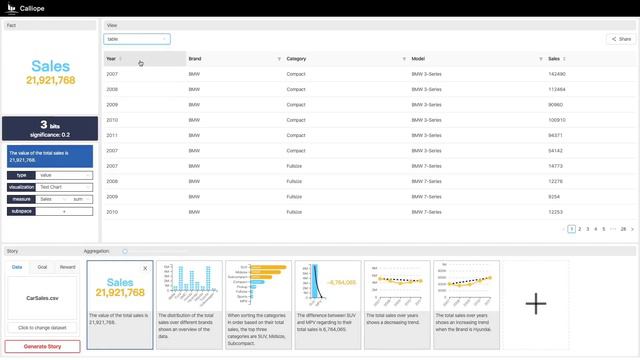Go to table page 2
This screenshot has height=360, width=640.
580,229
